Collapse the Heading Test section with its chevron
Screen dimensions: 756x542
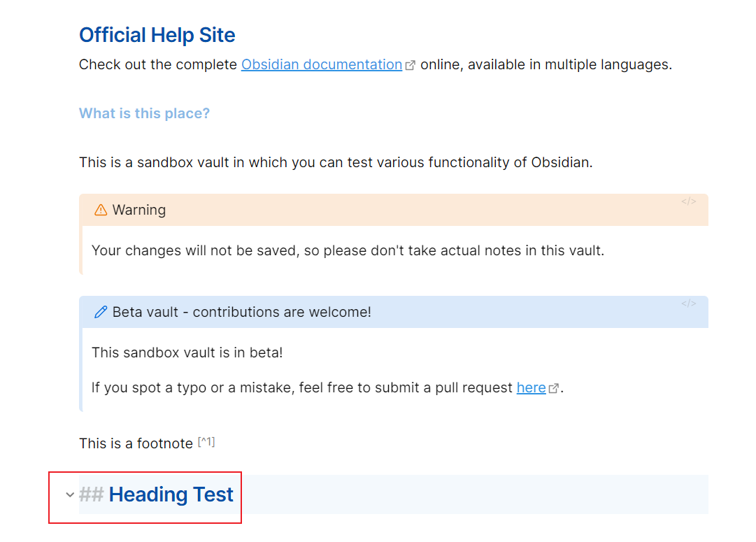70,494
